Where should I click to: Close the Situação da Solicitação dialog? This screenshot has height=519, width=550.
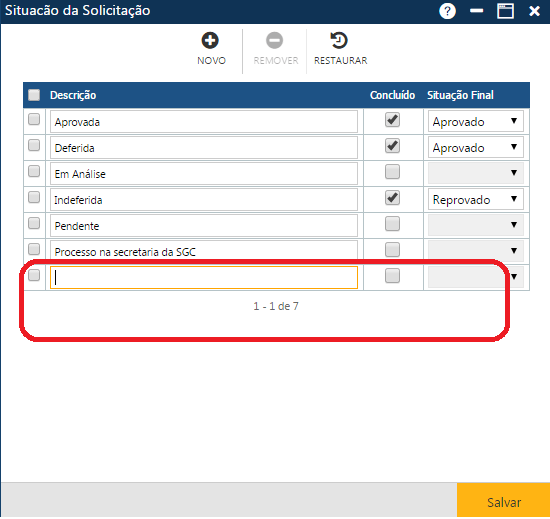(534, 11)
